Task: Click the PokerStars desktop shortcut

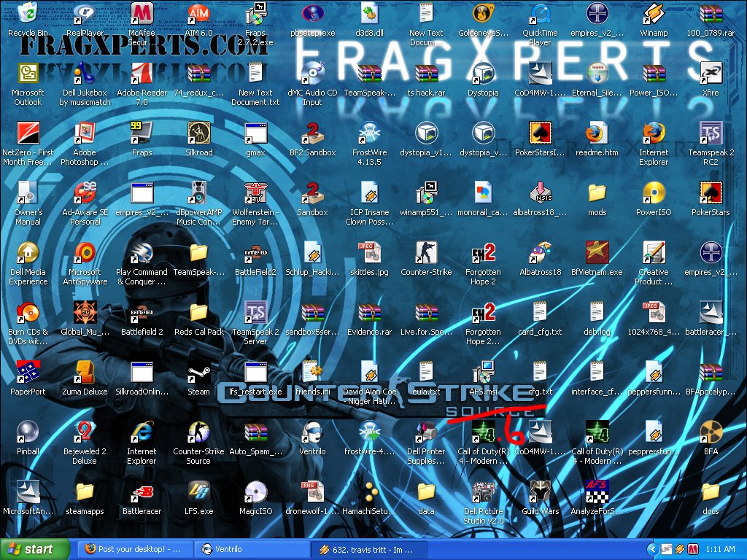Action: pos(711,192)
